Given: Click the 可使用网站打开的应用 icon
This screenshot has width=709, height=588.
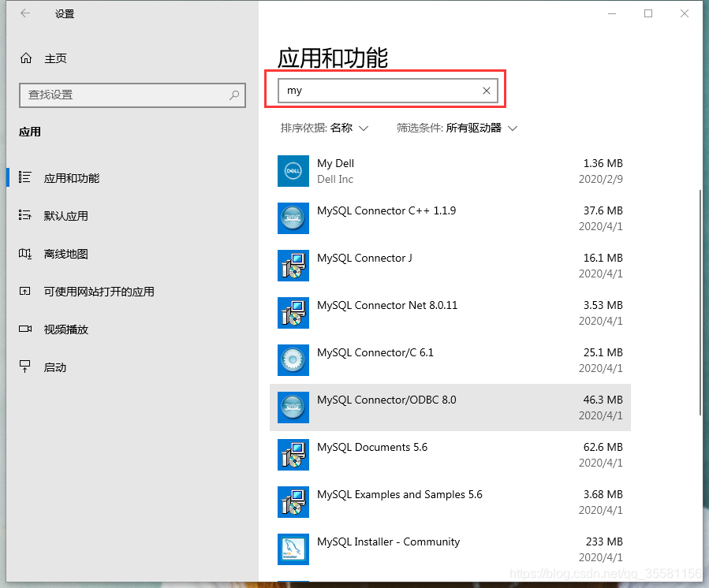Looking at the screenshot, I should click(25, 291).
